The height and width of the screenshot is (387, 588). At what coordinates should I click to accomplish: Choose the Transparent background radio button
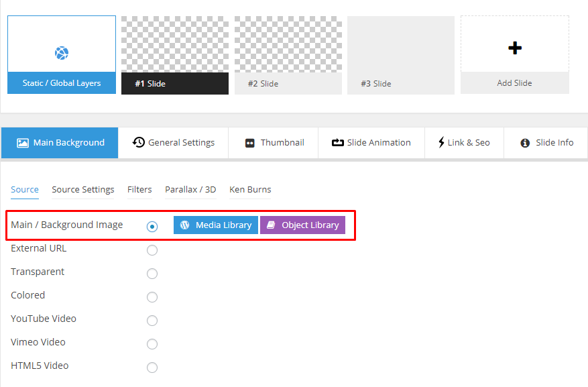coord(152,274)
